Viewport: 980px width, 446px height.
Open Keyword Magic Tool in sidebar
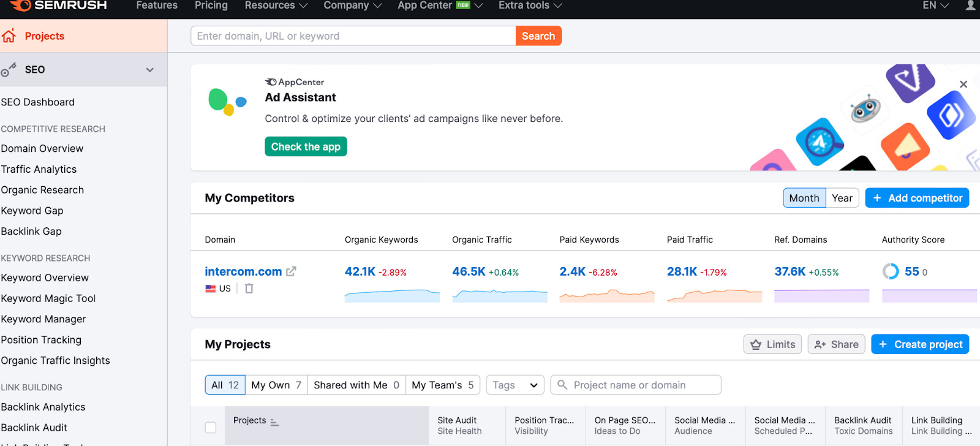pos(48,298)
